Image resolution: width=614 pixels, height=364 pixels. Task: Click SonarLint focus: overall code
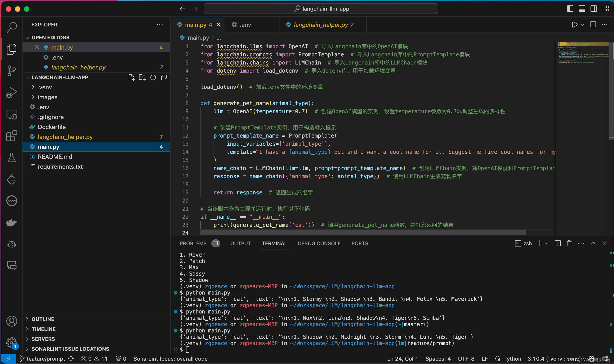pos(170,359)
